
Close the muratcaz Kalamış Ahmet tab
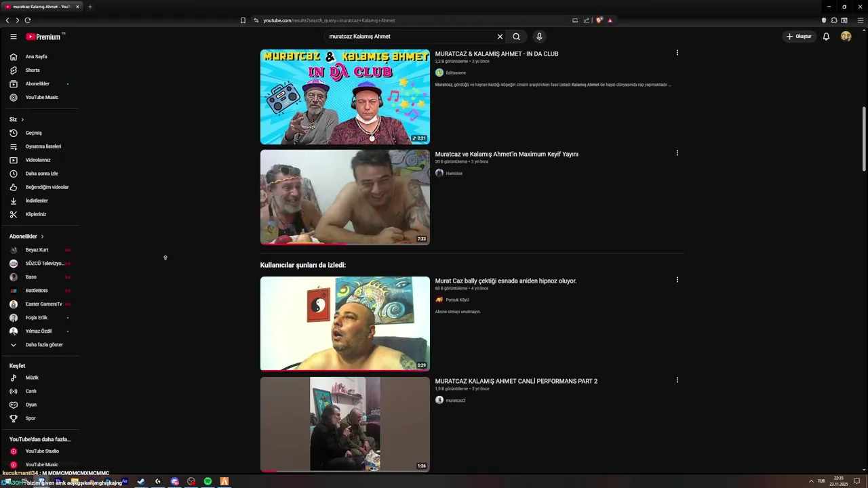pyautogui.click(x=77, y=7)
